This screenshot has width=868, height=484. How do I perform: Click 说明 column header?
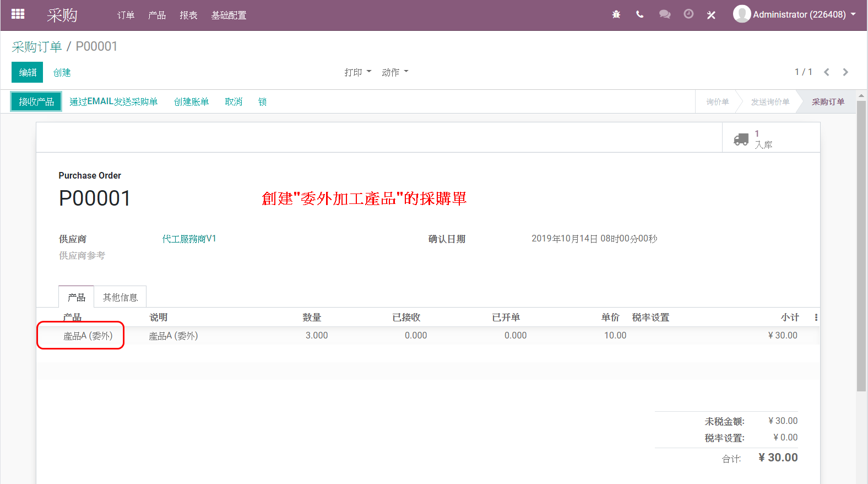[x=159, y=318]
